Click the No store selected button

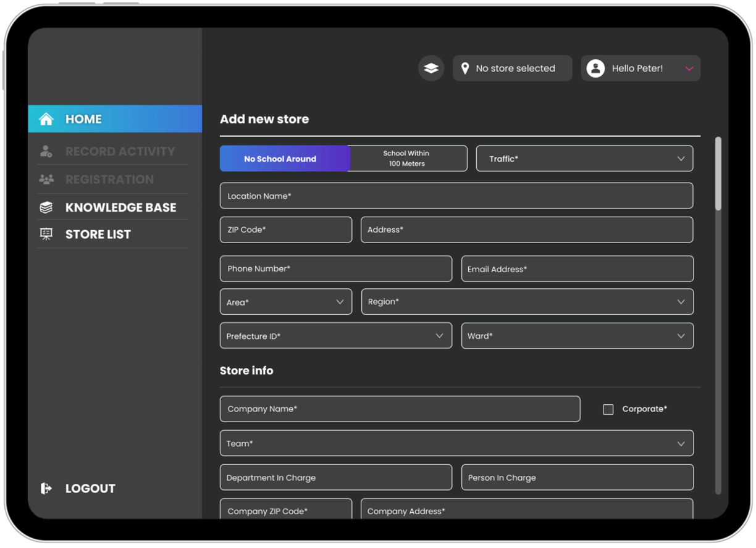[512, 68]
